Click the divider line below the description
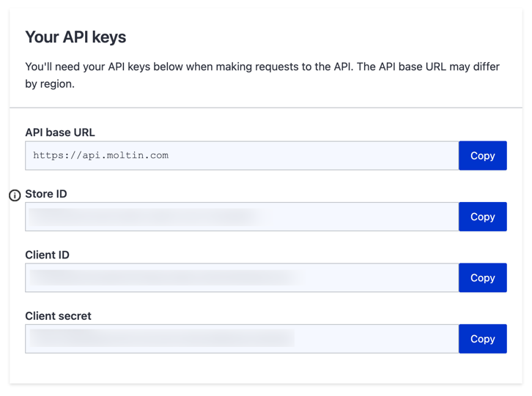 (266, 108)
